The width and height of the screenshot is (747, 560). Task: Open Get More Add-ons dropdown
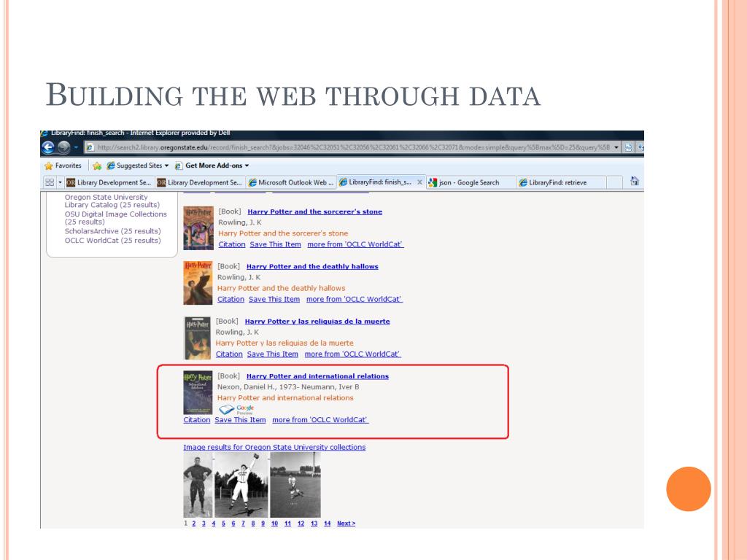[212, 166]
